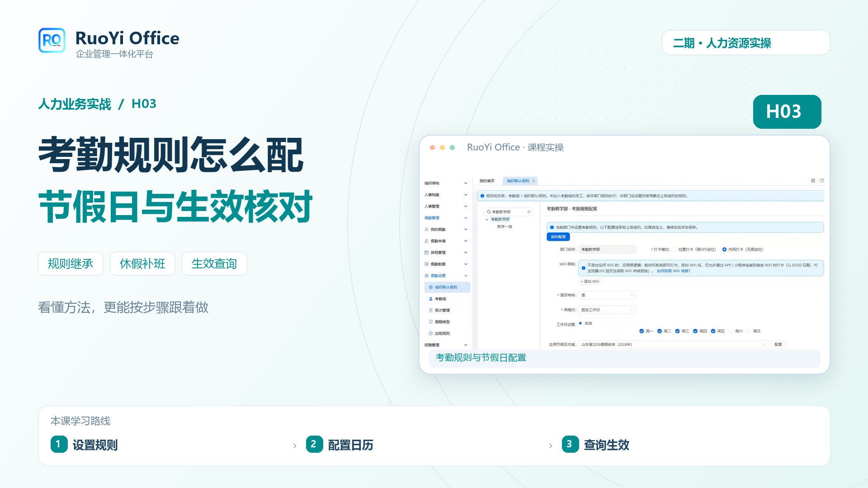Click the 假勤申请 pen icon in the sidebar

[x=426, y=241]
